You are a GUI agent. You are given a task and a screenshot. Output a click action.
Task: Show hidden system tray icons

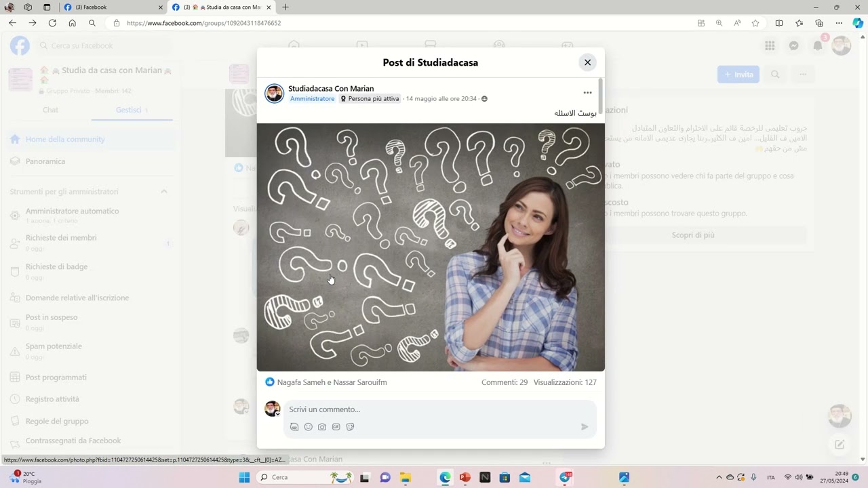pos(719,477)
